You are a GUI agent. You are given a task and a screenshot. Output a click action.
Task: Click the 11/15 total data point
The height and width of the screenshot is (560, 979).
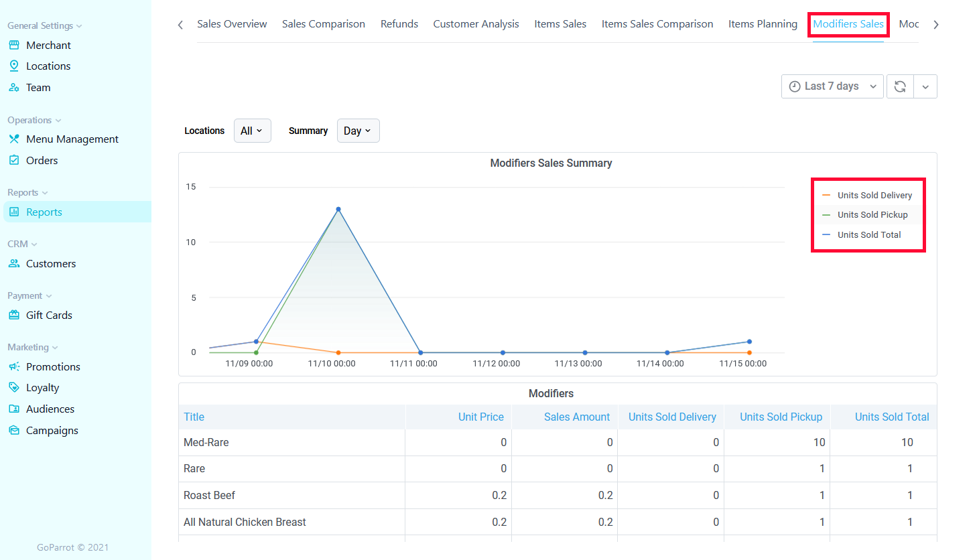(x=749, y=342)
